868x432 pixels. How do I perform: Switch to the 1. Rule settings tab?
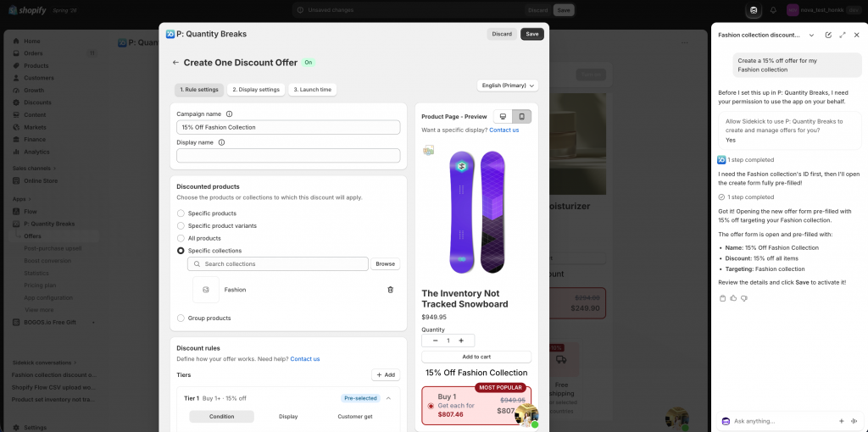tap(199, 90)
